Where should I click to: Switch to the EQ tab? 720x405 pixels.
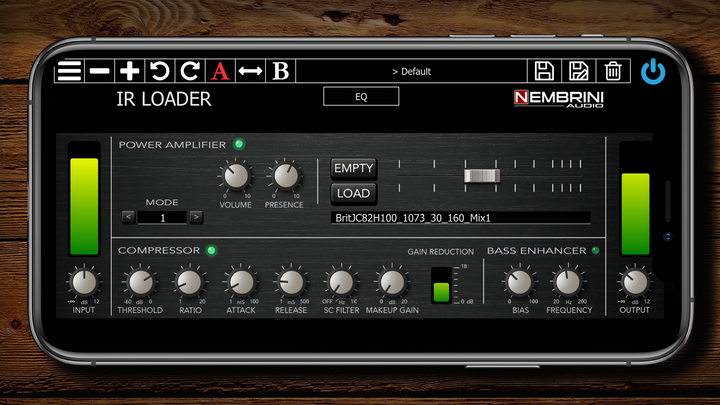click(361, 96)
